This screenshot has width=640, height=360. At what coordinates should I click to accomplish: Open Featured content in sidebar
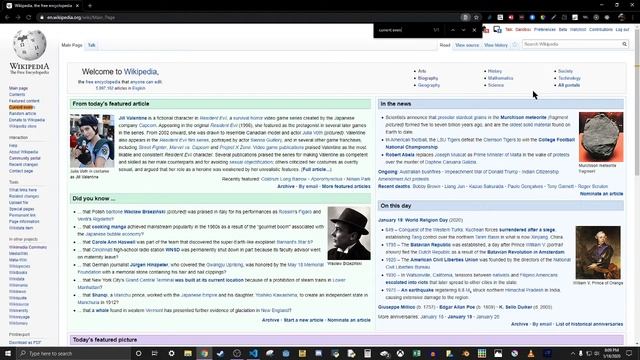[x=24, y=101]
